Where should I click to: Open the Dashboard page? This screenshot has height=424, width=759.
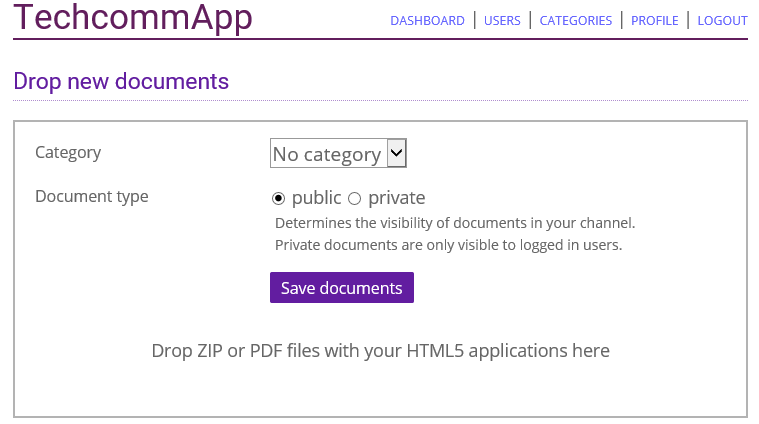427,21
